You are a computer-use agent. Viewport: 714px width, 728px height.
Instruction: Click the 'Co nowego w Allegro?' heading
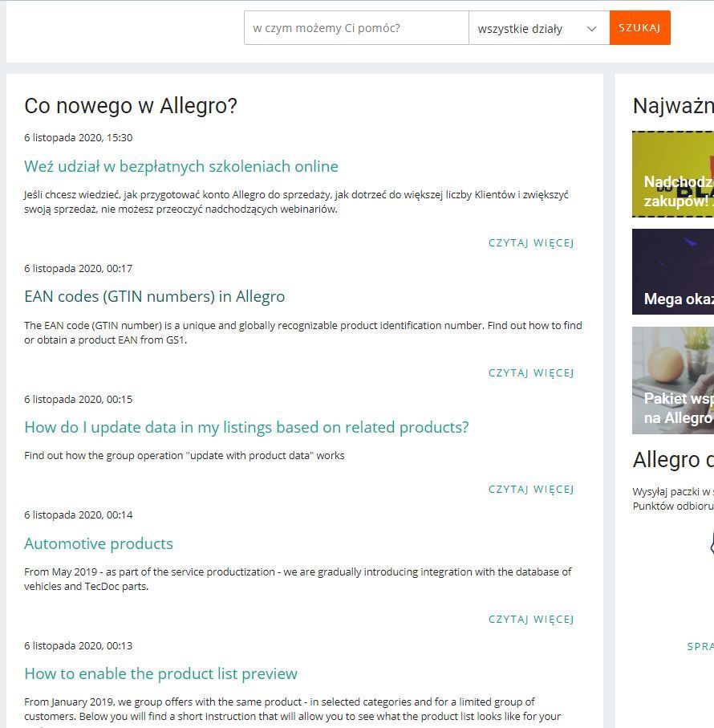coord(131,106)
